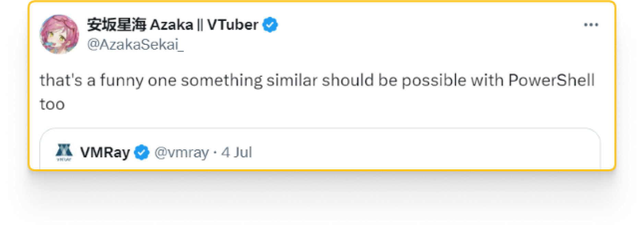The width and height of the screenshot is (644, 233).
Task: Click the tweet text starting "that's a funny one"
Action: point(317,92)
